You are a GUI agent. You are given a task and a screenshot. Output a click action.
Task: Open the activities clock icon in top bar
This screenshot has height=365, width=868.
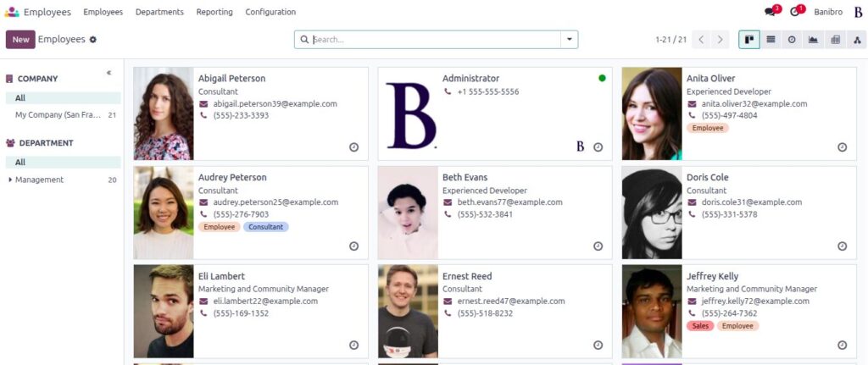pyautogui.click(x=795, y=12)
